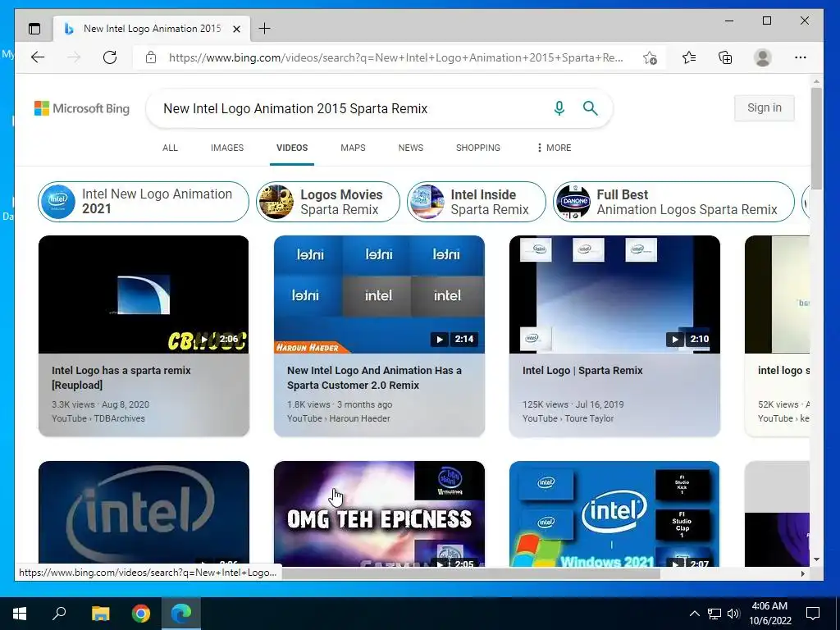The width and height of the screenshot is (840, 630).
Task: Select Logos Movies Sparta Remix suggestion
Action: 328,202
